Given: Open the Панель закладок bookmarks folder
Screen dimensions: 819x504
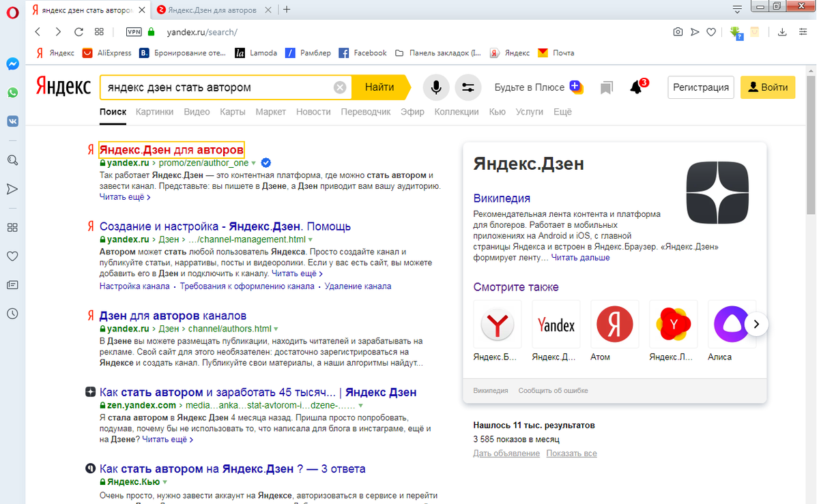Looking at the screenshot, I should click(x=437, y=53).
